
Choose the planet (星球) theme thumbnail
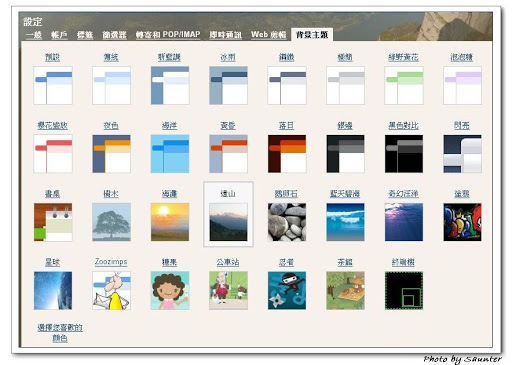tap(53, 291)
